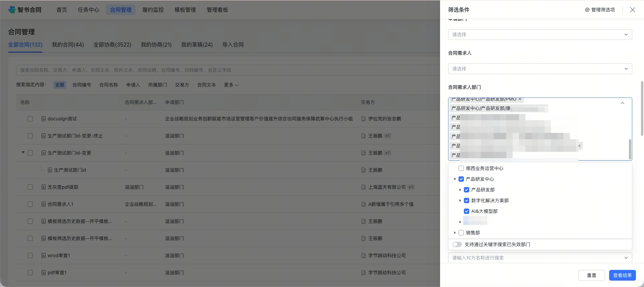The width and height of the screenshot is (644, 287).
Task: Click counterparty icon beside 上海蓝天有限公司
Action: tap(364, 187)
